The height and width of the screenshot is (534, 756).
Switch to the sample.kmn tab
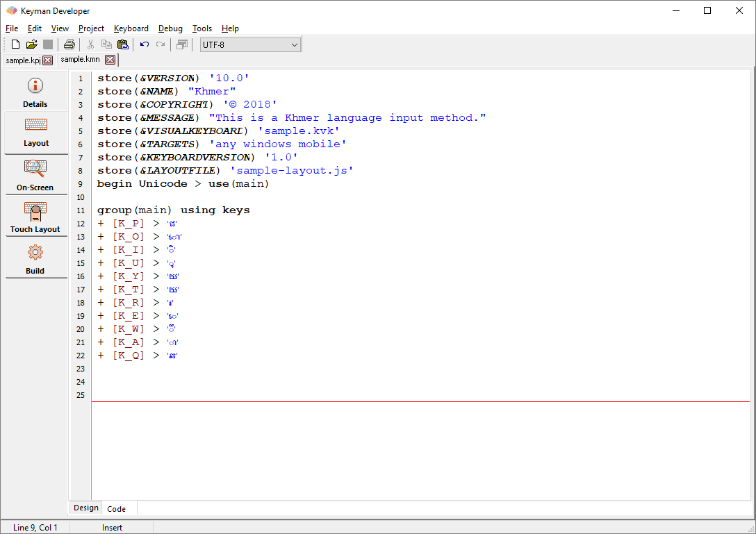(x=80, y=59)
